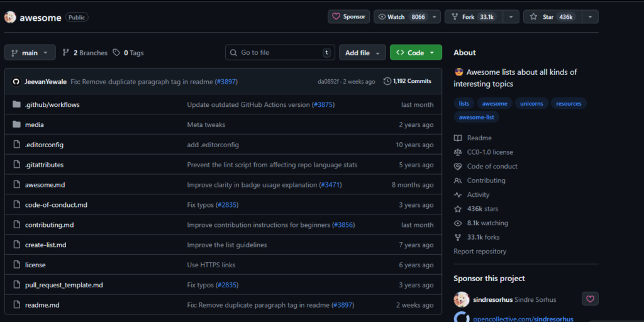The image size is (644, 322).
Task: Click the media folder icon
Action: (16, 125)
